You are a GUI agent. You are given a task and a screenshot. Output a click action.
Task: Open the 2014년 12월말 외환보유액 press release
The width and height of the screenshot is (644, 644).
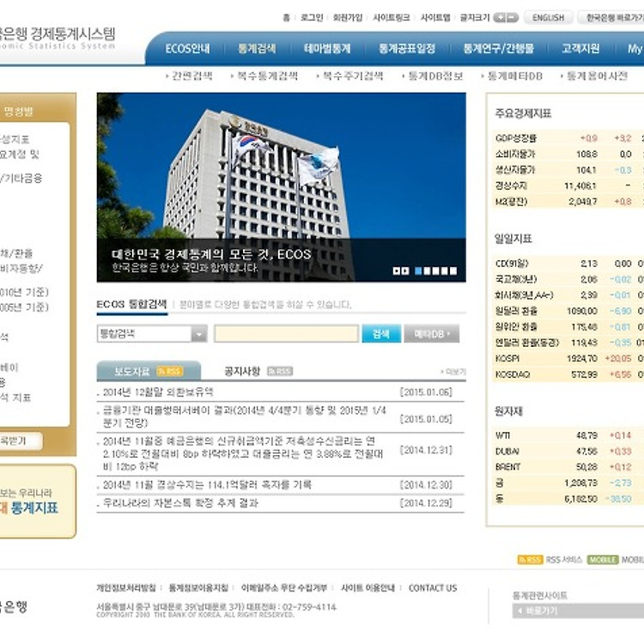click(158, 392)
